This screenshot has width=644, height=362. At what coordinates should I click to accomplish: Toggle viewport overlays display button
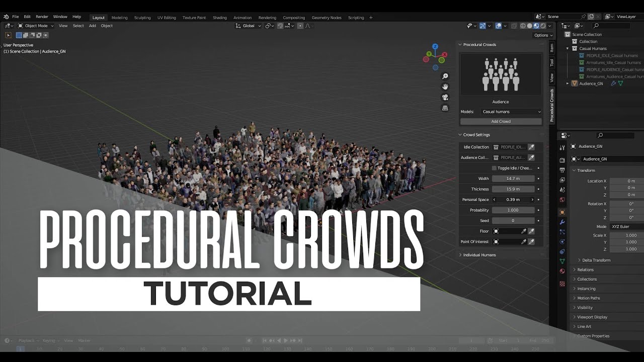point(498,26)
